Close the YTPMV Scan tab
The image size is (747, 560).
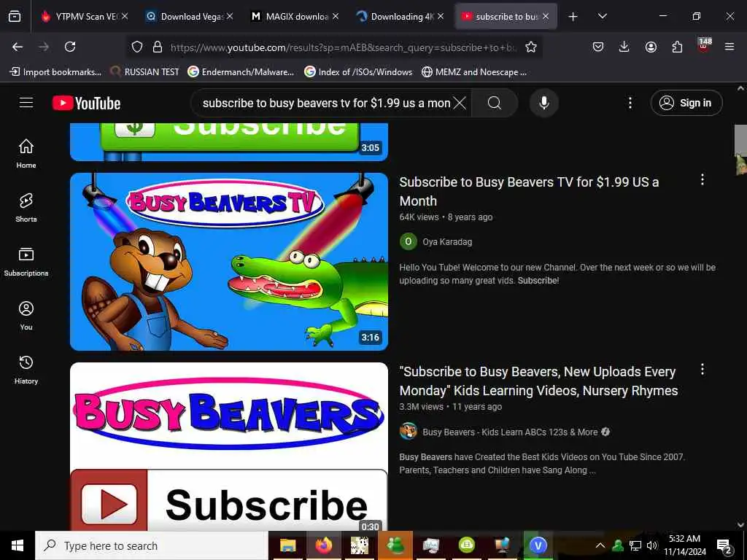click(x=124, y=16)
